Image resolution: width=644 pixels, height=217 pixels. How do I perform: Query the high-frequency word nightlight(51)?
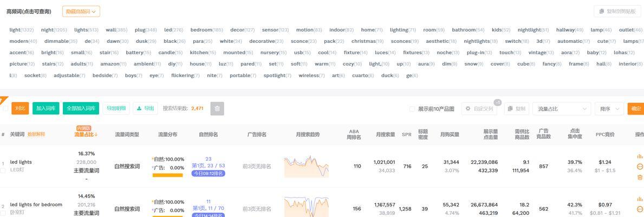(533, 30)
